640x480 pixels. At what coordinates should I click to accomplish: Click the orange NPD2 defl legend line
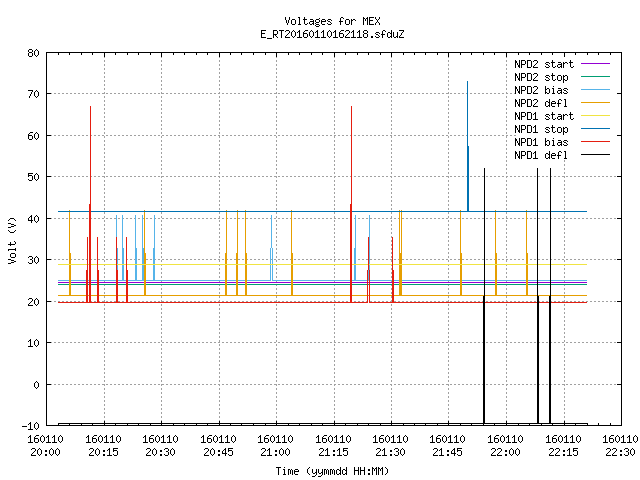point(595,103)
